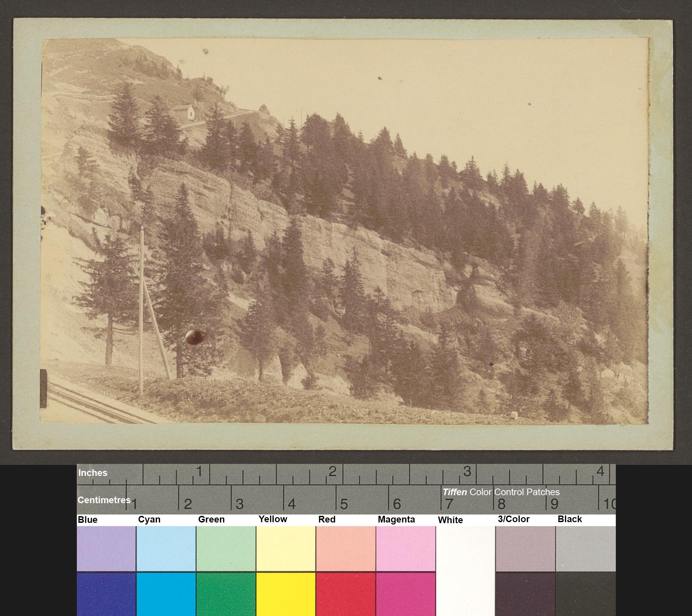The width and height of the screenshot is (692, 616).
Task: Click the number 6 on the centimetre ruler
Action: [397, 504]
